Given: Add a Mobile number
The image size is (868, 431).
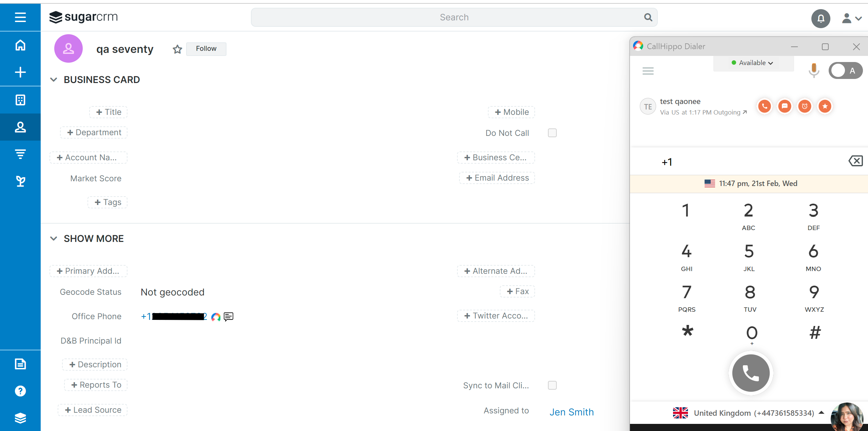Looking at the screenshot, I should tap(512, 112).
